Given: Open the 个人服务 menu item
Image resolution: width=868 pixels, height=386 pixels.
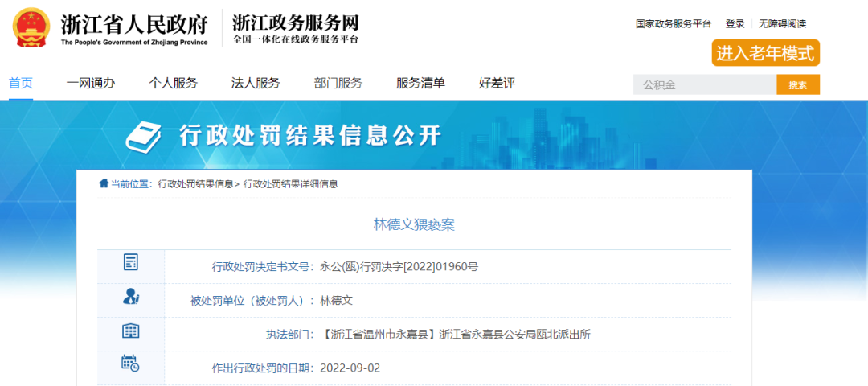Looking at the screenshot, I should (174, 84).
